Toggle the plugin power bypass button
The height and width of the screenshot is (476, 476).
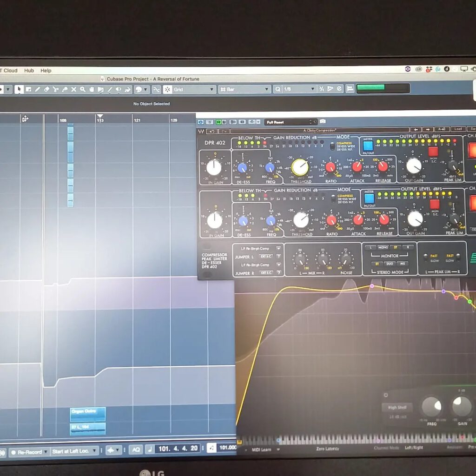(x=201, y=122)
